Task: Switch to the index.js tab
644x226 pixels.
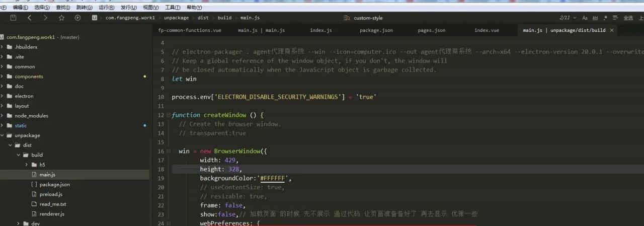Action: [320, 30]
